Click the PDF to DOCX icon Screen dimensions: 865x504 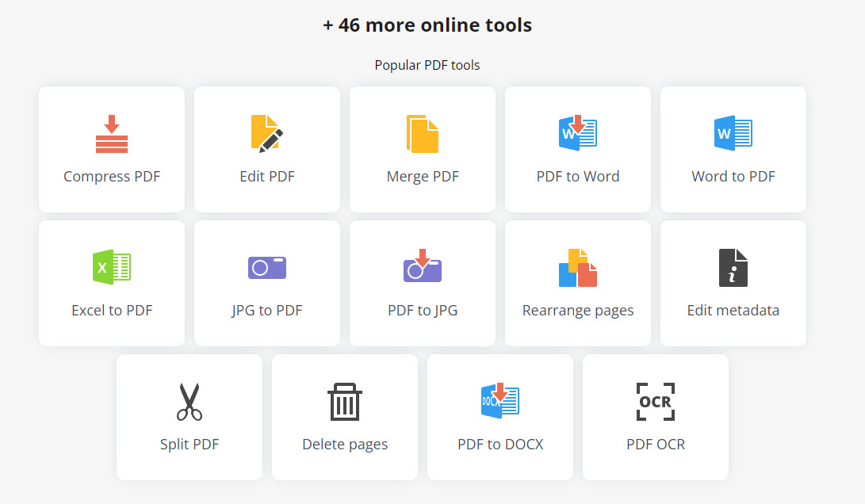[x=500, y=401]
